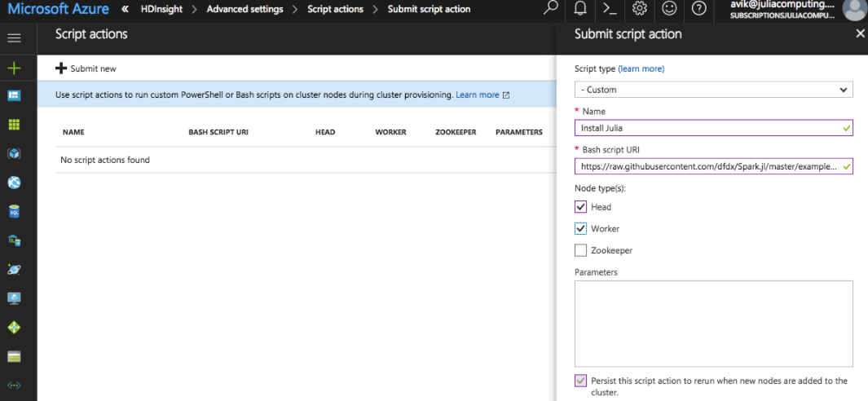The image size is (868, 401).
Task: Open the help question mark icon
Action: click(x=699, y=8)
